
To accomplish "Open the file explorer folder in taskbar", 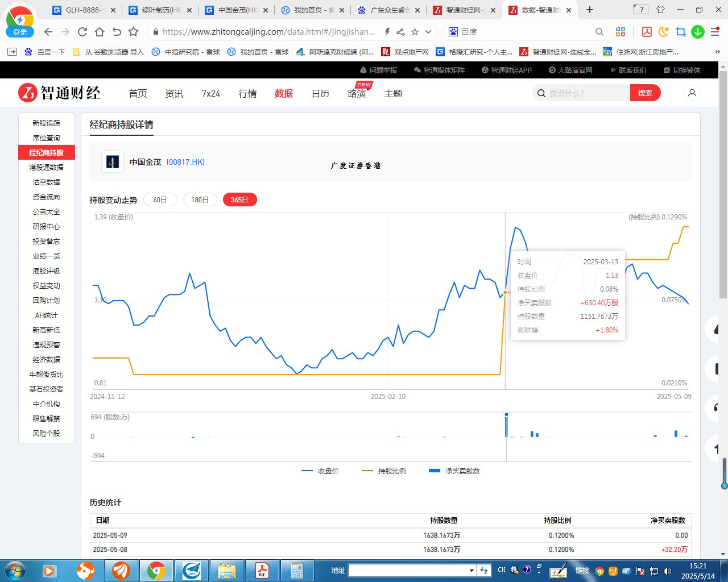I will pos(227,570).
